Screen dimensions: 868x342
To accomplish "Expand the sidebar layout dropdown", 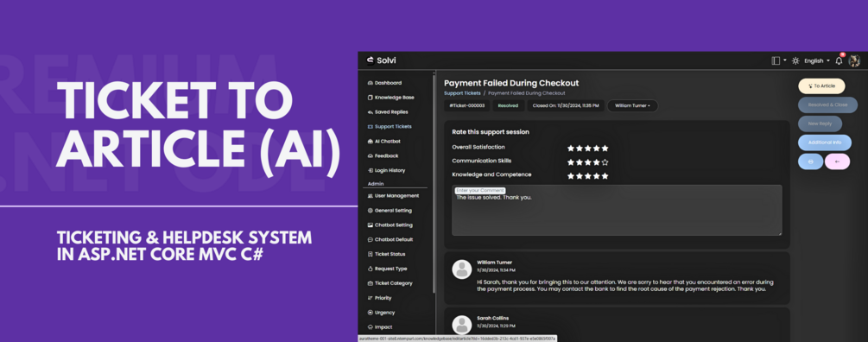I will click(779, 60).
